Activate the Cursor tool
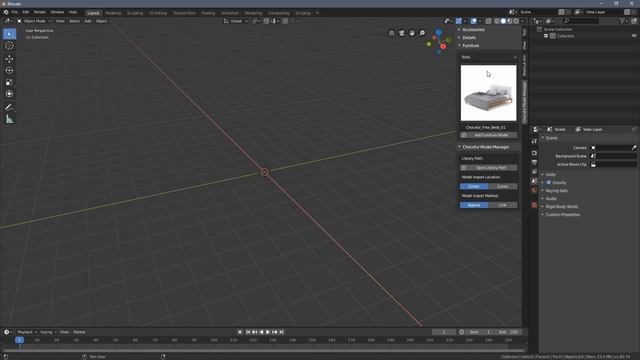This screenshot has height=360, width=640. (9, 46)
